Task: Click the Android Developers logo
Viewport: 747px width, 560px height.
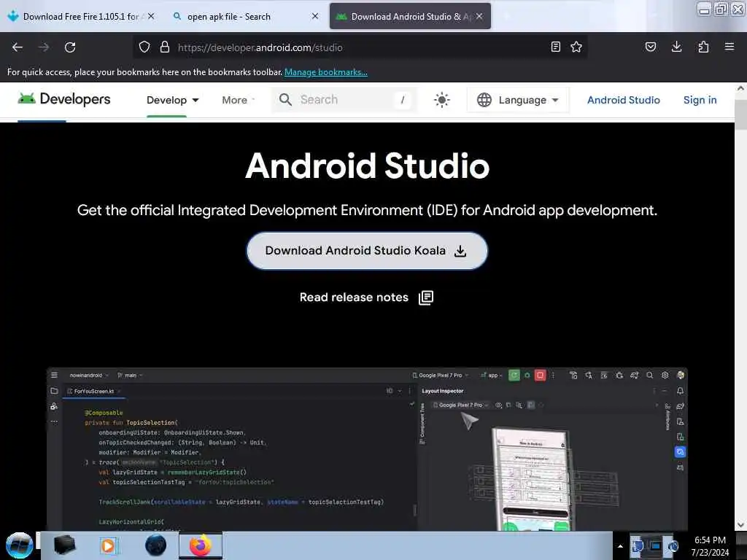Action: pos(64,99)
